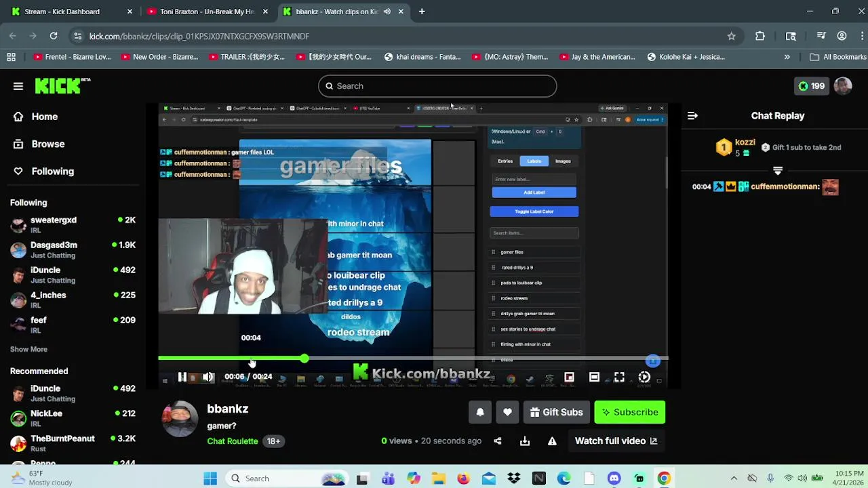Open a new browser tab
The width and height of the screenshot is (868, 488).
tap(422, 12)
